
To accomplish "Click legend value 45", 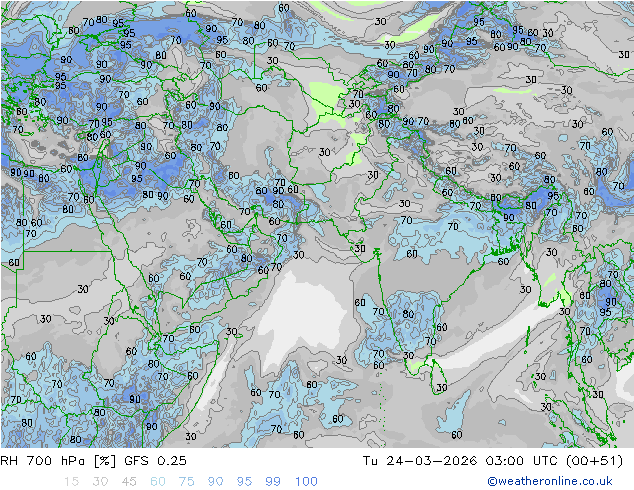I will tap(129, 481).
